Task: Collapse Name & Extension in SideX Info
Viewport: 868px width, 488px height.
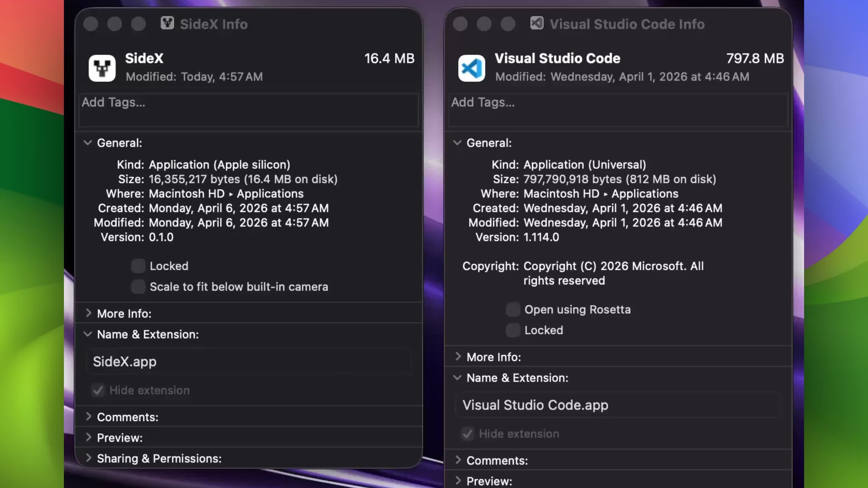Action: pos(88,334)
